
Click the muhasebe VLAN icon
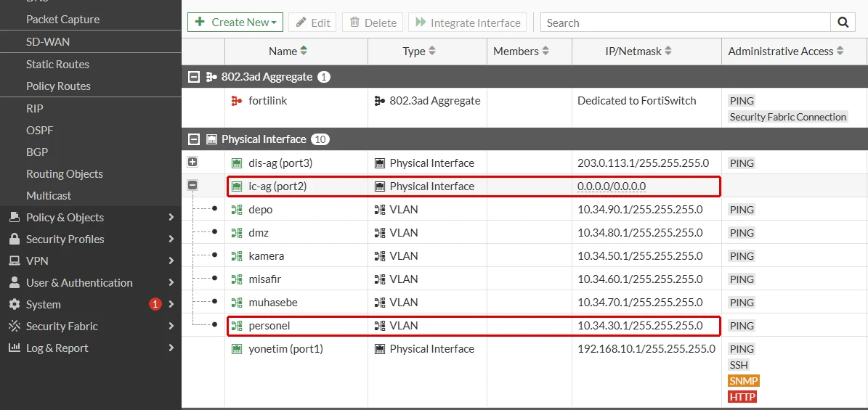coord(237,303)
